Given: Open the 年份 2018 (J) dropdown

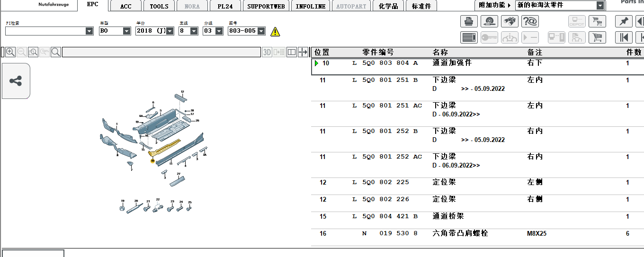Looking at the screenshot, I should [170, 31].
